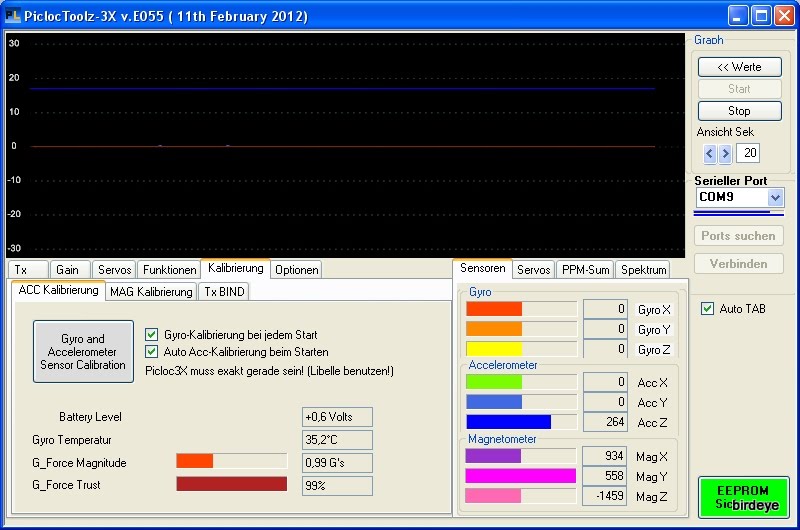The image size is (800, 530).
Task: Switch to the MAG Kalibrierung tab
Action: click(x=150, y=292)
